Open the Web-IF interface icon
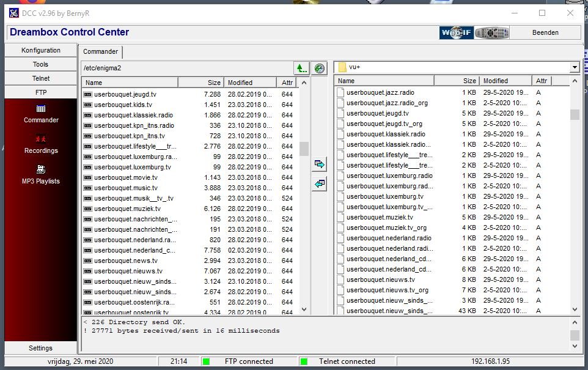Viewport: 588px width, 370px height. (457, 32)
